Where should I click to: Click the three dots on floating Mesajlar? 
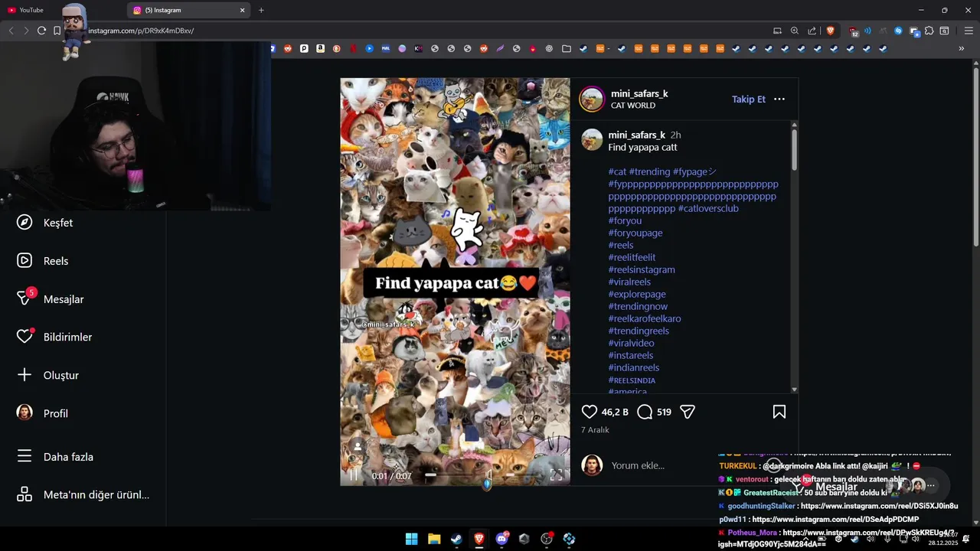pyautogui.click(x=931, y=485)
